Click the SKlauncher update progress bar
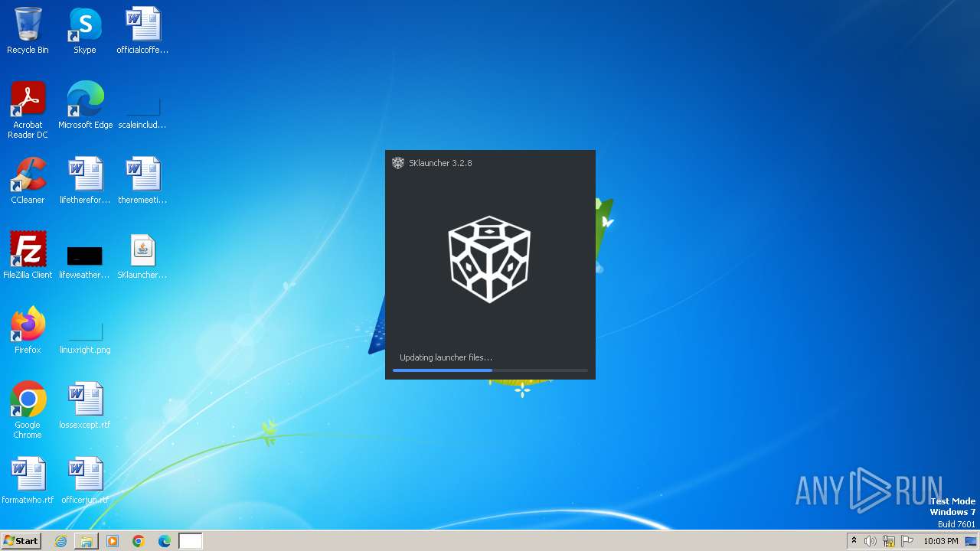980x551 pixels. point(490,370)
